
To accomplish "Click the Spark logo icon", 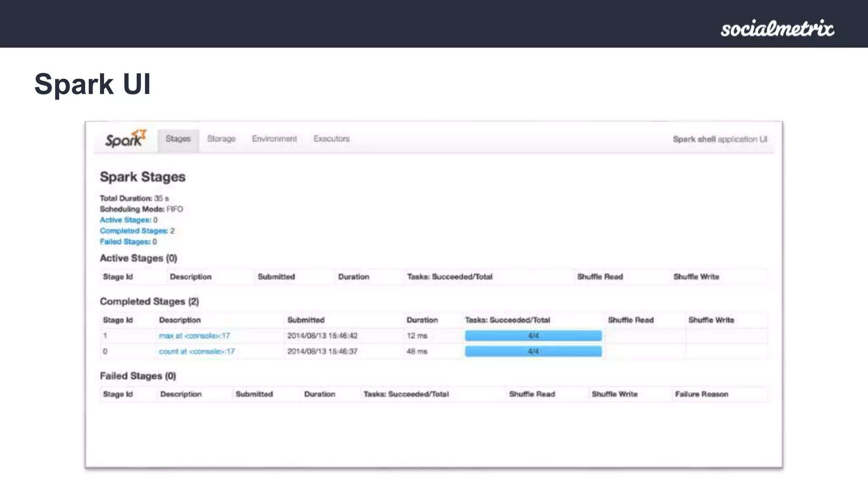I will pyautogui.click(x=125, y=139).
